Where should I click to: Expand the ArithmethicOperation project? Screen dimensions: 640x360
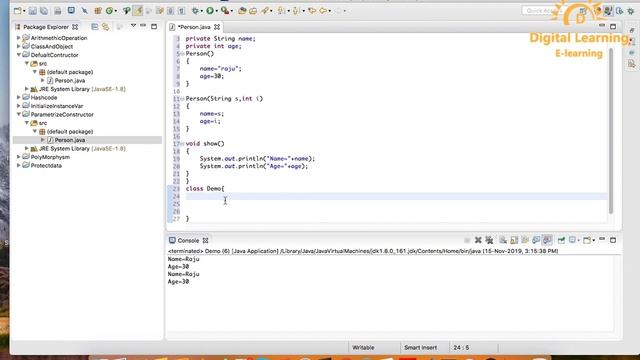(18, 38)
